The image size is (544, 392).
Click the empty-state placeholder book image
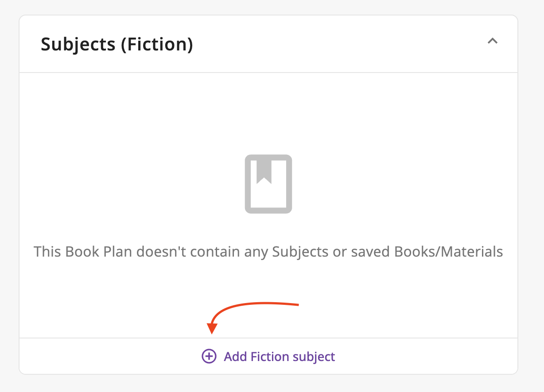click(x=268, y=184)
